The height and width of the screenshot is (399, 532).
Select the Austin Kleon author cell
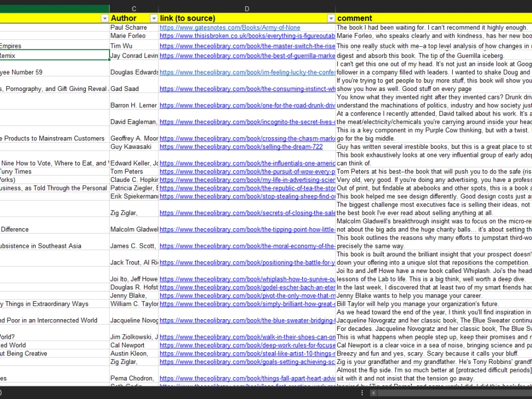point(134,354)
